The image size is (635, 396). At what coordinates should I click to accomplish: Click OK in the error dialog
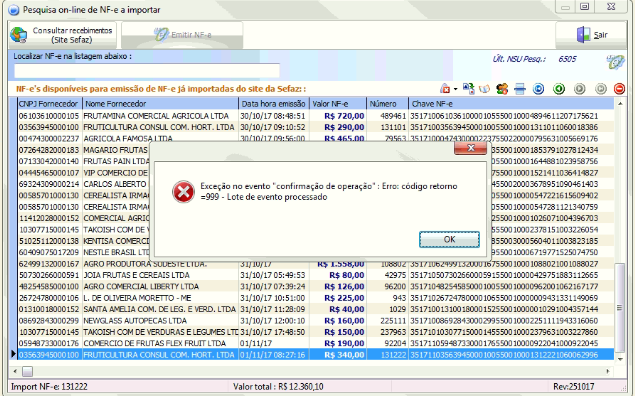pyautogui.click(x=449, y=239)
